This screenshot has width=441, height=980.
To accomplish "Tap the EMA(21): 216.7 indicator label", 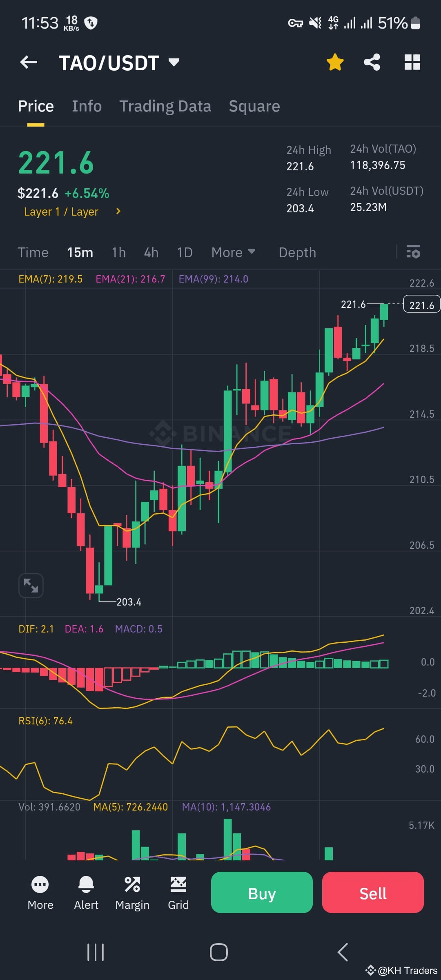I will click(x=130, y=279).
